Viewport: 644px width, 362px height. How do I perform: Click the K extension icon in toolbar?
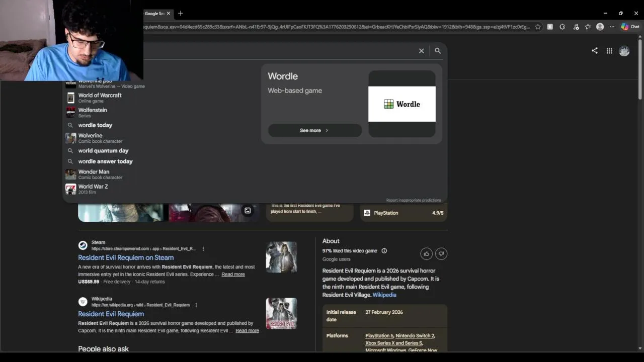550,27
